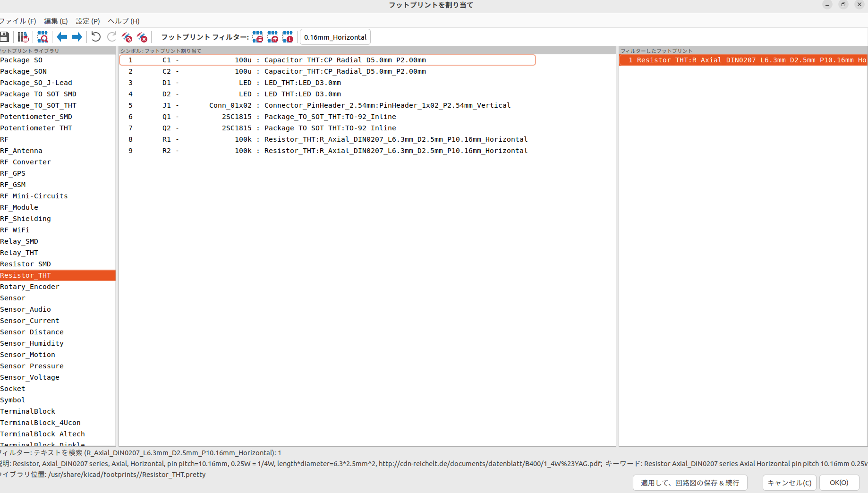Delete all footprint associations icon

142,37
